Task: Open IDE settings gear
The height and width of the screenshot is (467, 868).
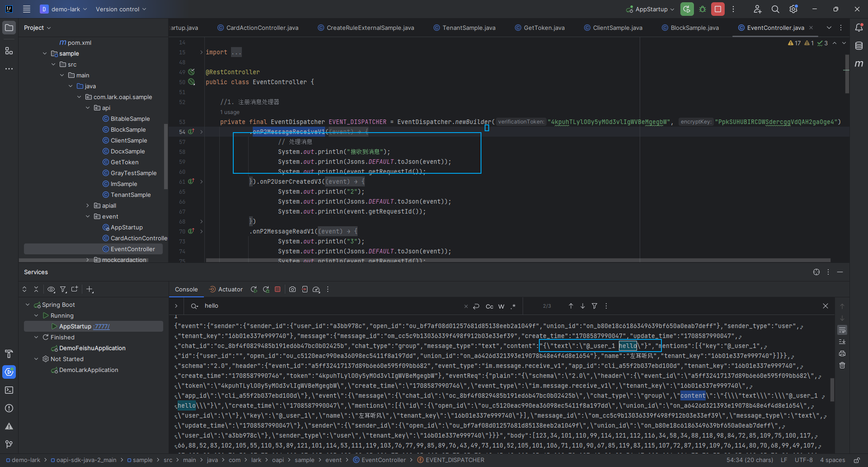Action: pos(793,9)
